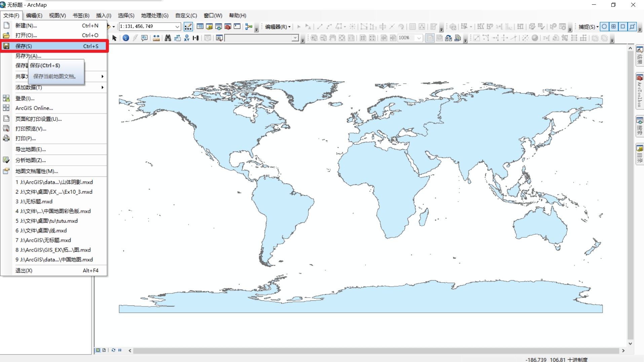
Task: Click the print preview icon beside 打印预览(V)
Action: click(6, 128)
